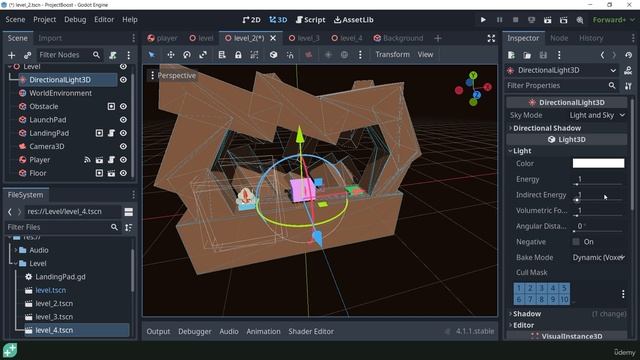Toggle distraction-free mode expand icon

tap(491, 38)
